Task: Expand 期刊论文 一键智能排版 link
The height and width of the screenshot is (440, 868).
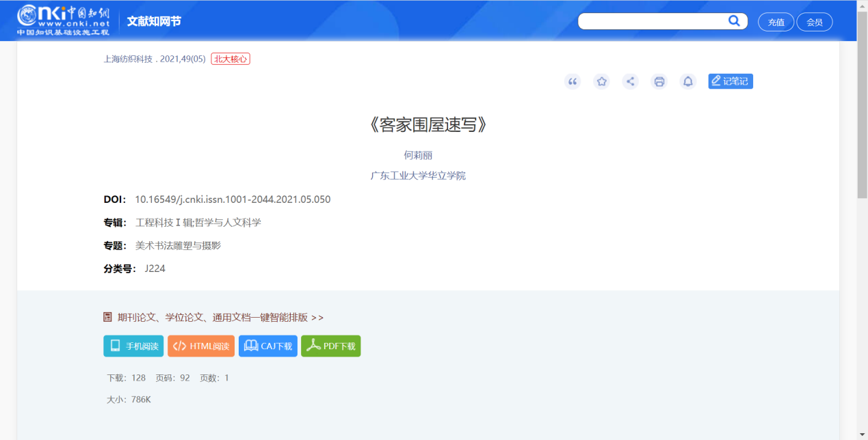Action: (x=220, y=318)
